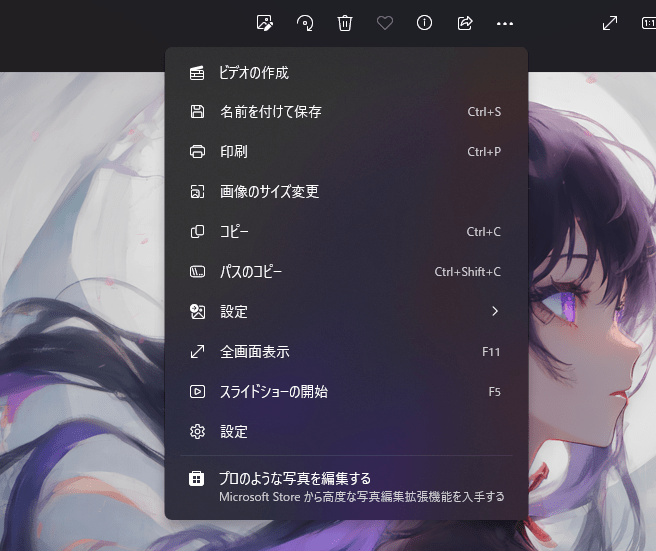
Task: Click the copy icon beside コピー
Action: [197, 231]
